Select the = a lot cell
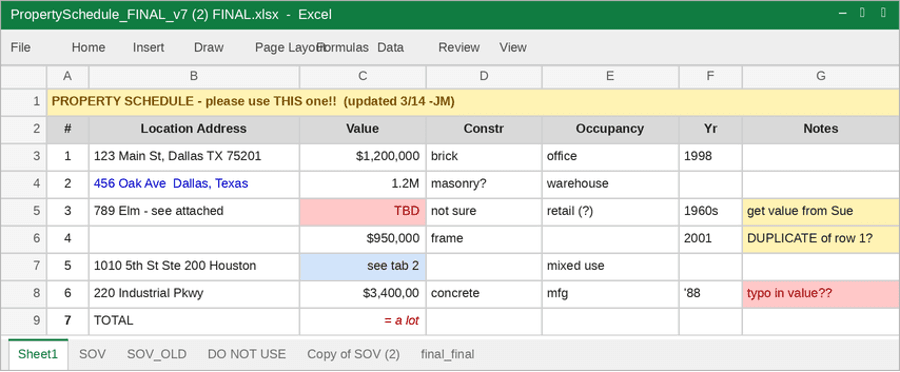 tap(363, 321)
